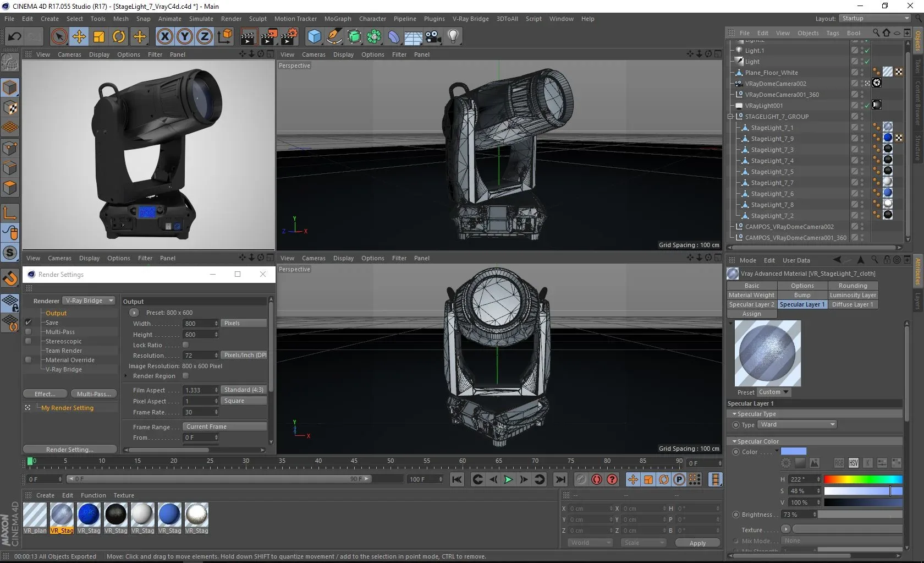The height and width of the screenshot is (563, 924).
Task: Select StageLight_7_5 in Objects list
Action: tap(772, 172)
